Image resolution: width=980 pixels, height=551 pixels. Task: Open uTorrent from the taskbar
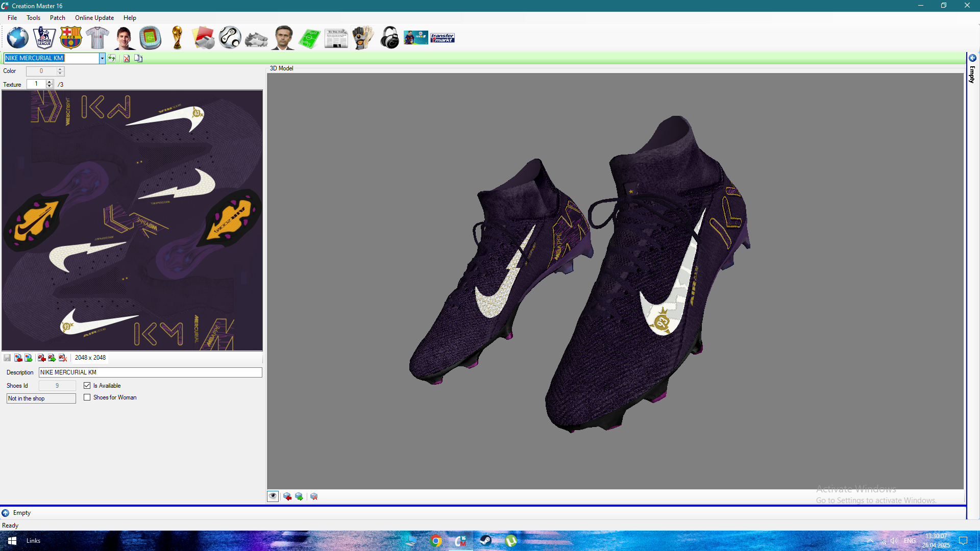click(x=510, y=541)
